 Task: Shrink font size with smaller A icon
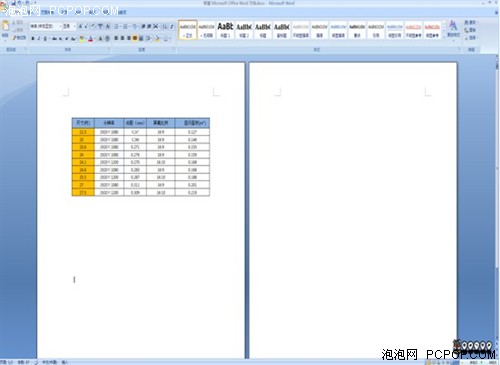point(86,26)
